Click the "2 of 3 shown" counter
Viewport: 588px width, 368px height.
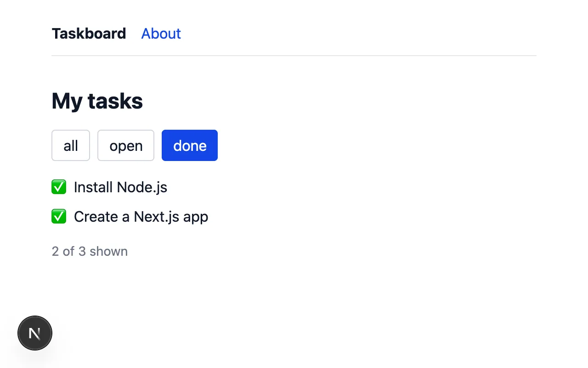point(90,251)
